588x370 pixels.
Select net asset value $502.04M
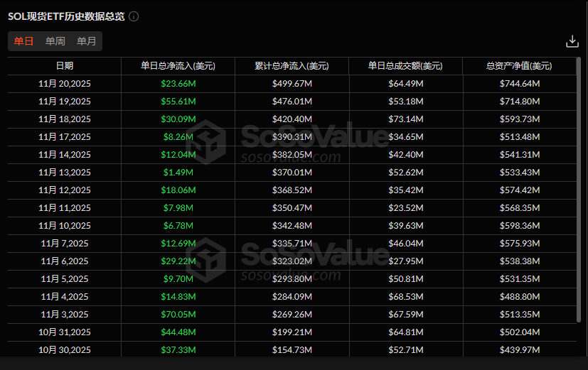pos(519,332)
